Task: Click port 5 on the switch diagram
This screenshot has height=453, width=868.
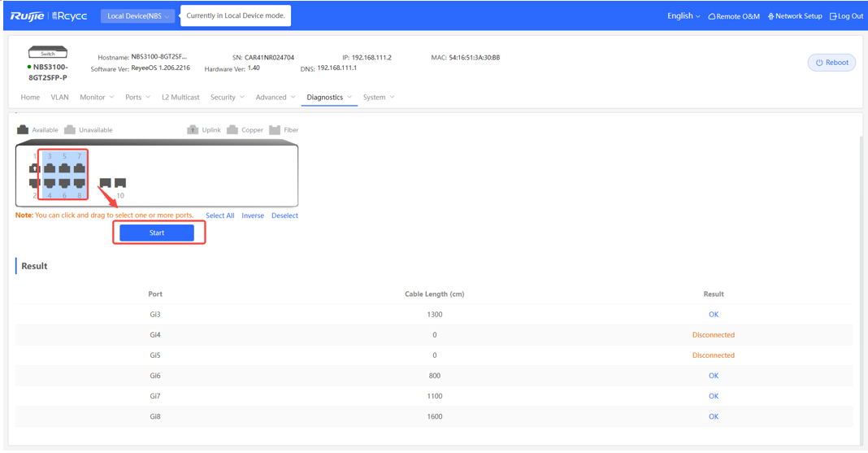Action: pyautogui.click(x=64, y=168)
